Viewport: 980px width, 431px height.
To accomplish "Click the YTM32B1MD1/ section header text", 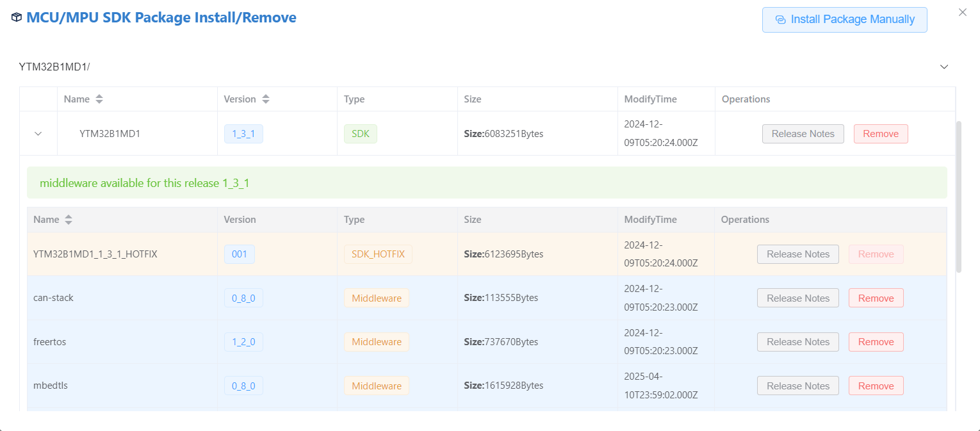I will click(x=54, y=67).
